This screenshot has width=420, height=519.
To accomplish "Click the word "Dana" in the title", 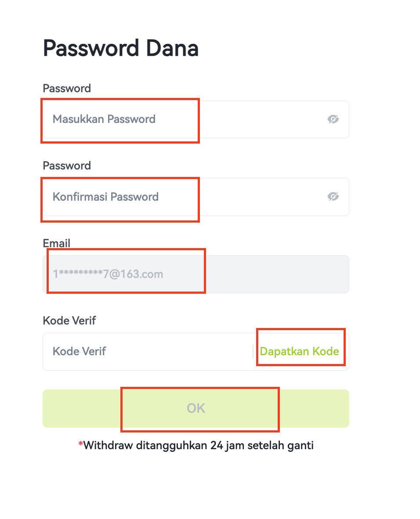I will click(172, 48).
